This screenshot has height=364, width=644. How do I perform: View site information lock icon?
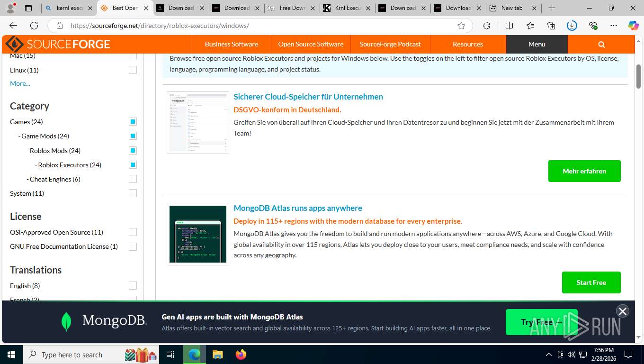tap(60, 26)
